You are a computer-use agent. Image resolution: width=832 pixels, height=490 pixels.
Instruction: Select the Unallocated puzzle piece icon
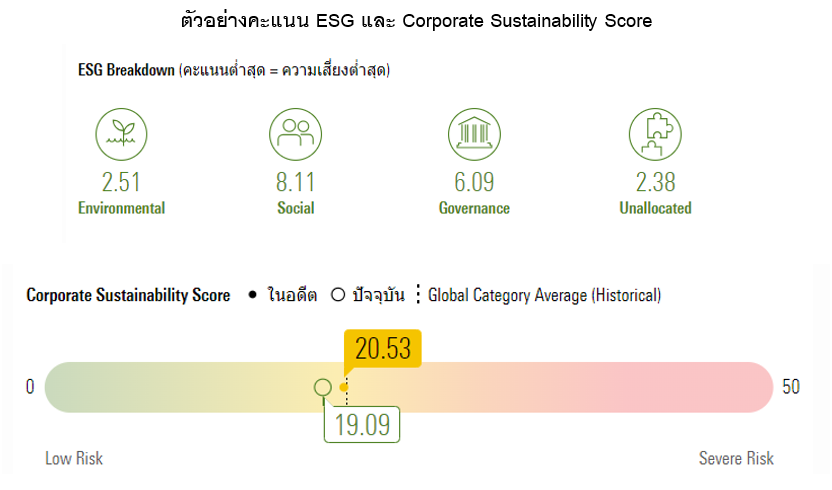(655, 132)
